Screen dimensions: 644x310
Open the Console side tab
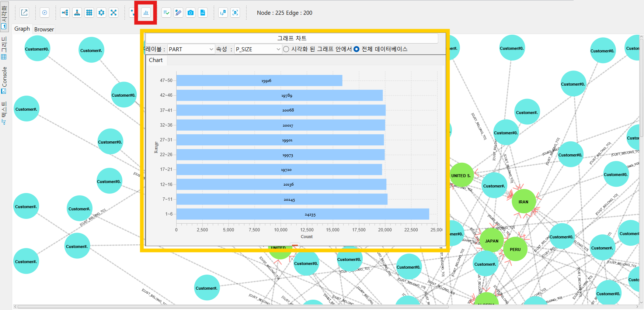(x=4, y=80)
